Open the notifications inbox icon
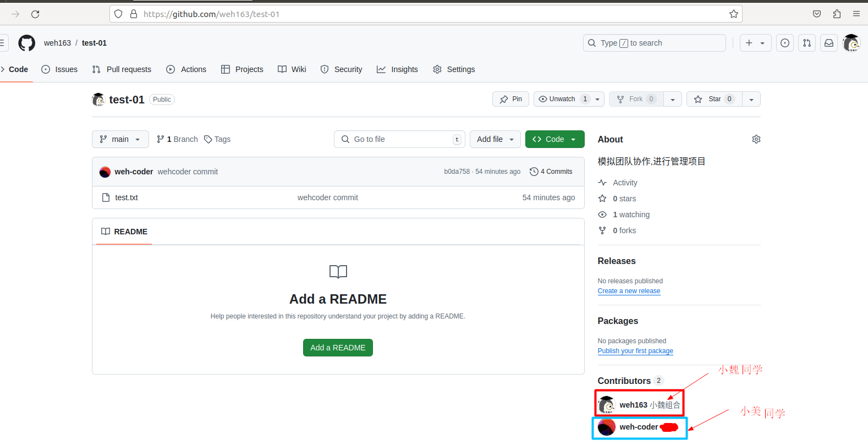 pos(829,43)
